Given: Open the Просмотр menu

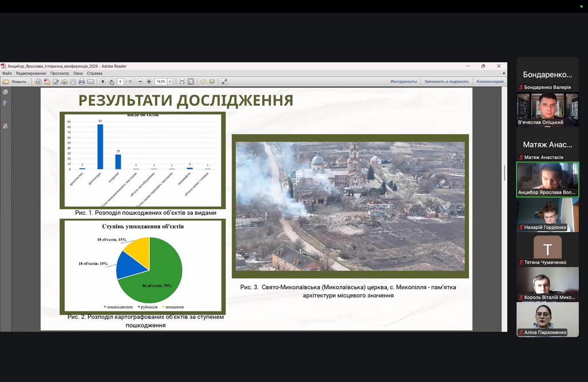Looking at the screenshot, I should pos(60,74).
